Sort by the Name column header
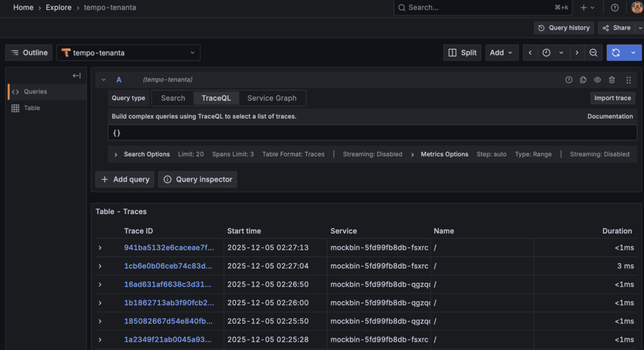Screen dimensions: 644x350 click(x=443, y=231)
